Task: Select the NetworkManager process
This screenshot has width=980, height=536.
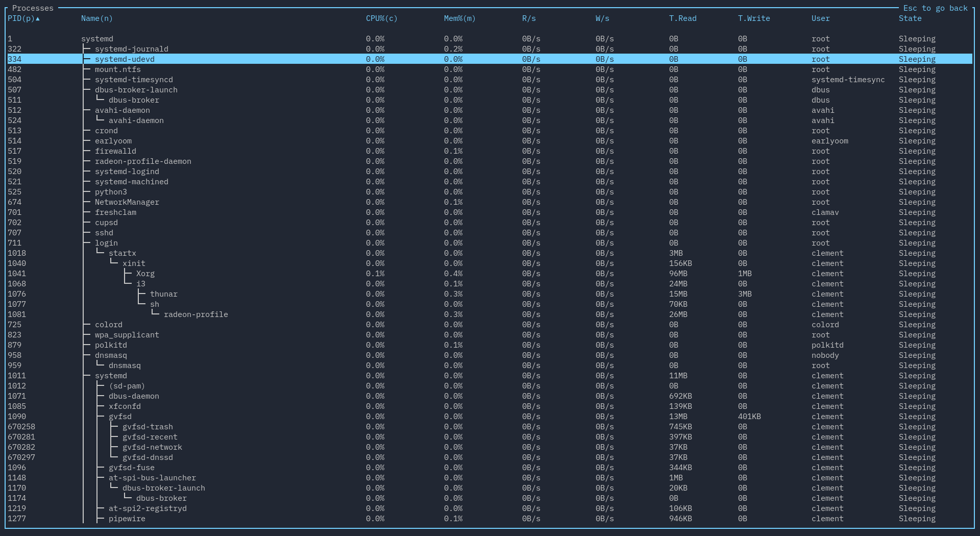Action: pos(126,202)
